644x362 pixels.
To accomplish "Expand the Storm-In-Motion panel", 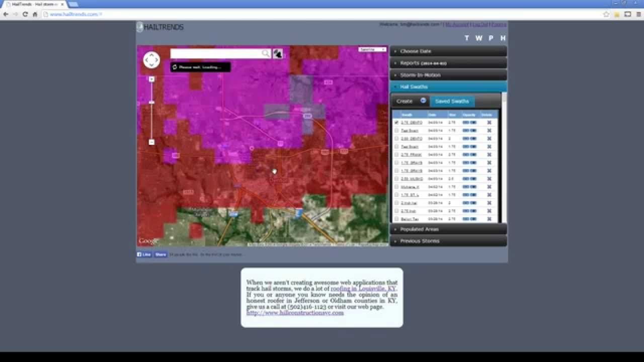I will click(448, 75).
